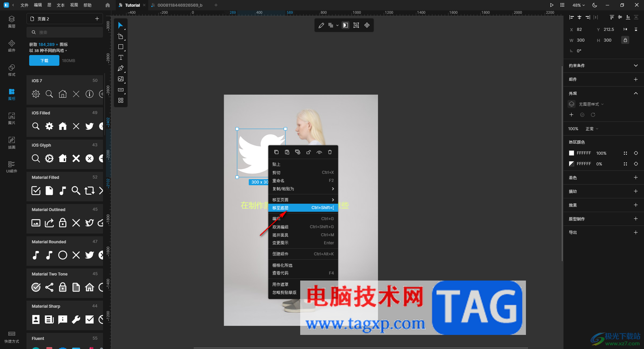Open the 组件 components panel
The image size is (644, 349).
pos(12,46)
